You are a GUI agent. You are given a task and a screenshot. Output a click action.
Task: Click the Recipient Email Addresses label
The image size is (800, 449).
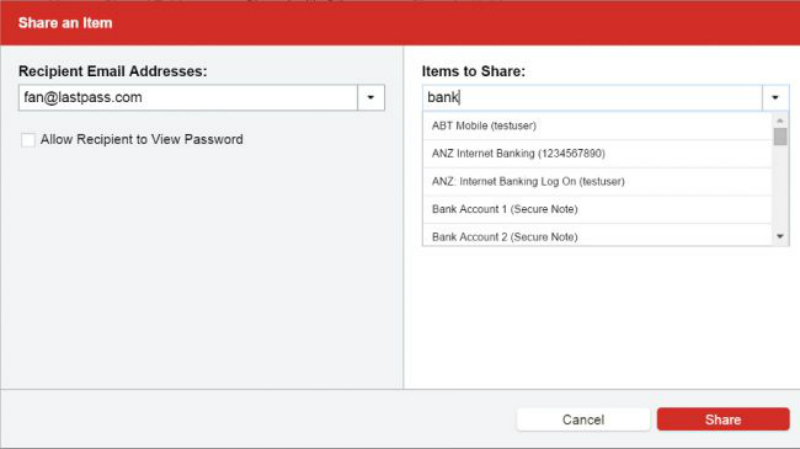119,72
